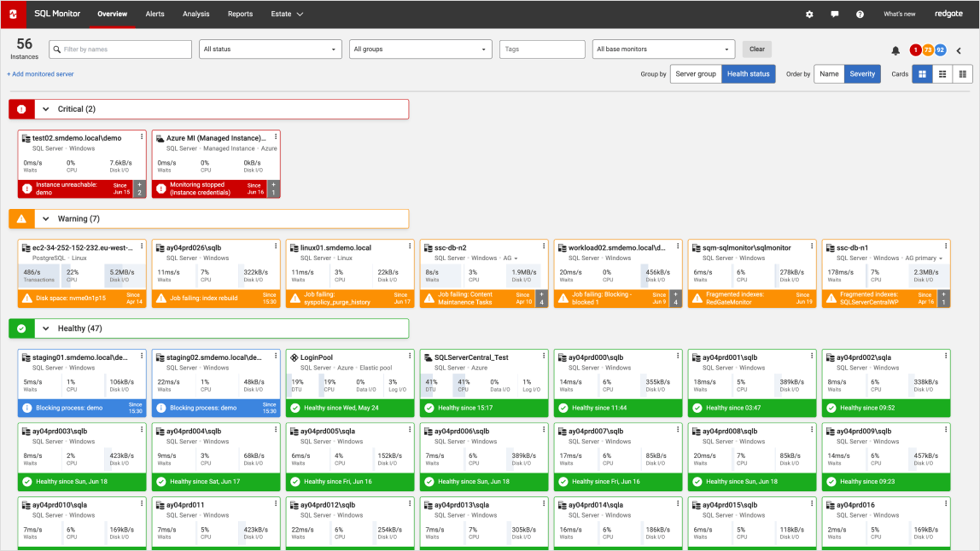Expand AG primary dropdown on ssc-db-n1 card
The width and height of the screenshot is (980, 551).
924,258
